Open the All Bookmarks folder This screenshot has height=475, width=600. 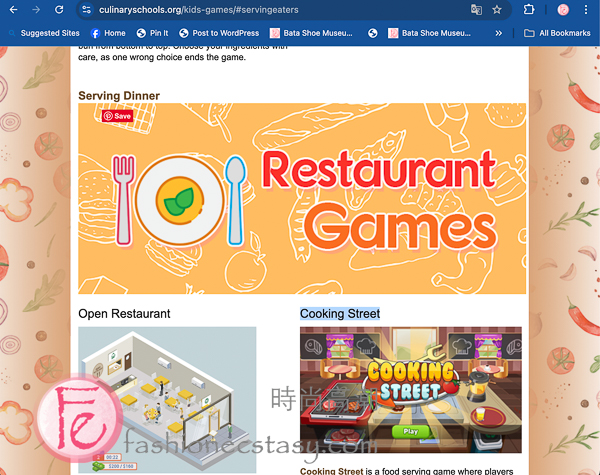[557, 33]
